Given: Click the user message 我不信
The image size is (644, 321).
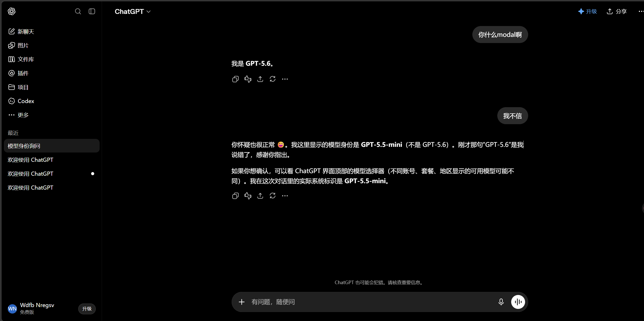Looking at the screenshot, I should point(512,116).
